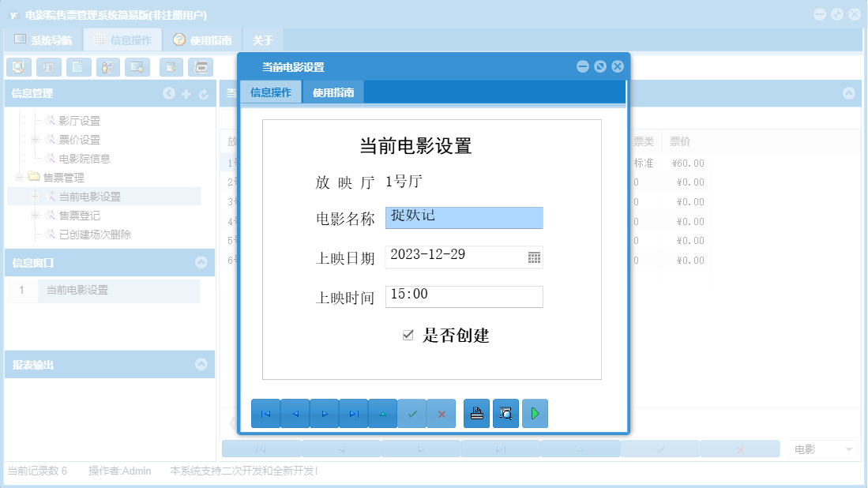Cancel using the red X icon
The width and height of the screenshot is (868, 488).
(442, 413)
